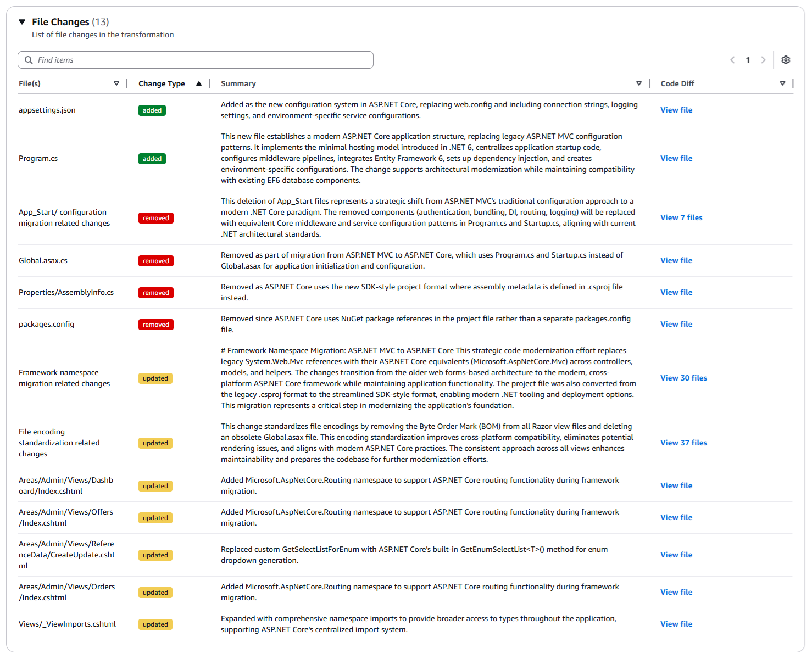Open the table preferences gear icon
The height and width of the screenshot is (659, 812).
click(786, 60)
